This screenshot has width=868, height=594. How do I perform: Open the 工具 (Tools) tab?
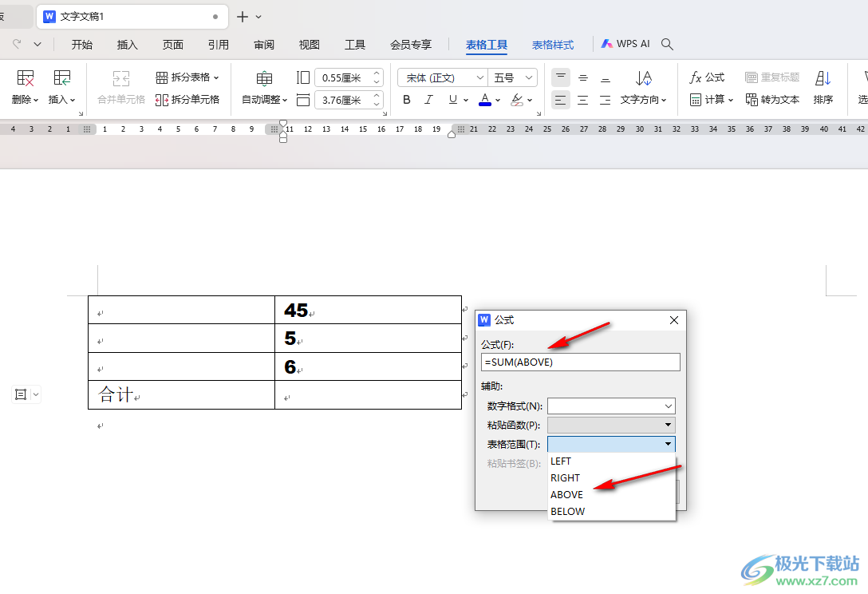[355, 45]
